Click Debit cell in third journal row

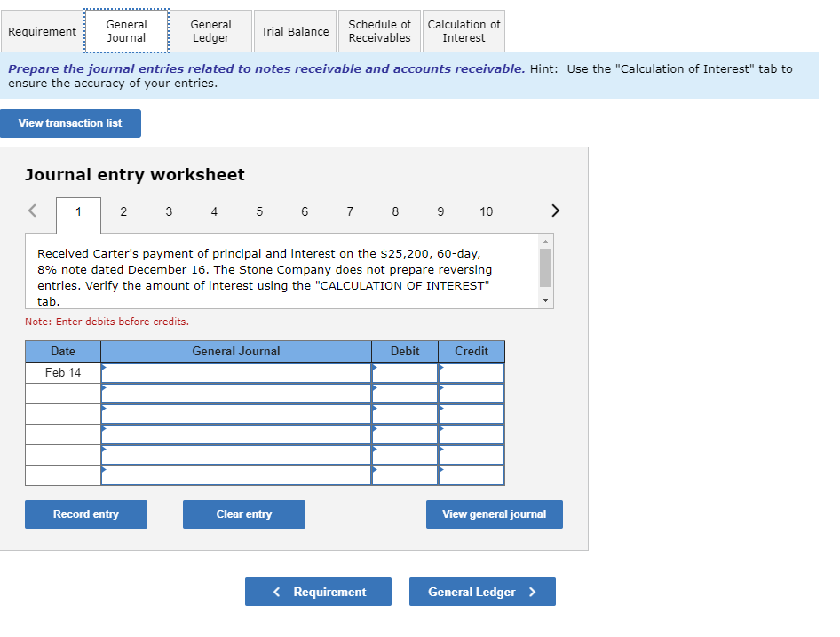(x=405, y=414)
